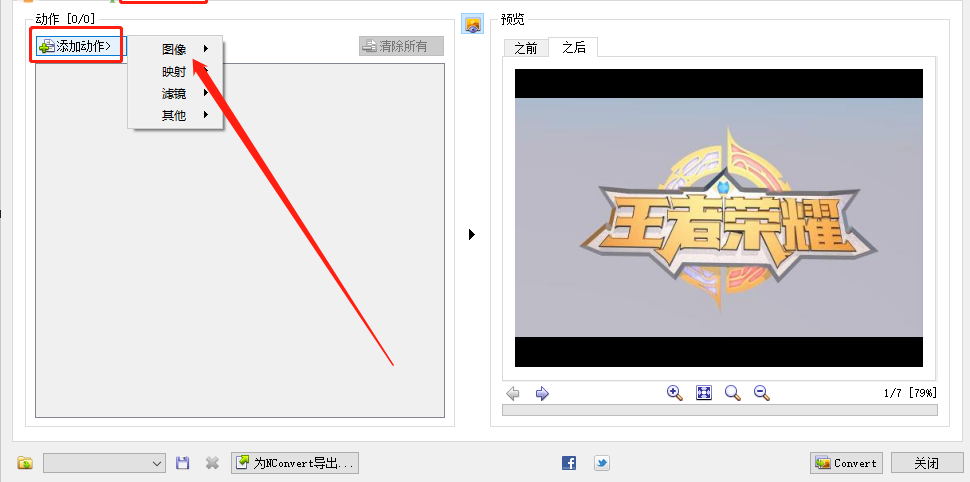
Task: Open the 添加动作 add action button
Action: pos(81,46)
